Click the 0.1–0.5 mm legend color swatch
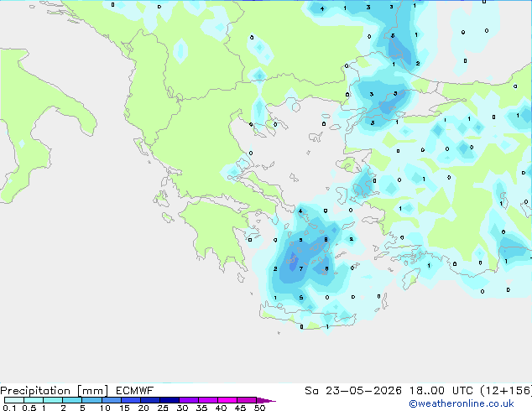Screen dimensions: 532x411 14,400
